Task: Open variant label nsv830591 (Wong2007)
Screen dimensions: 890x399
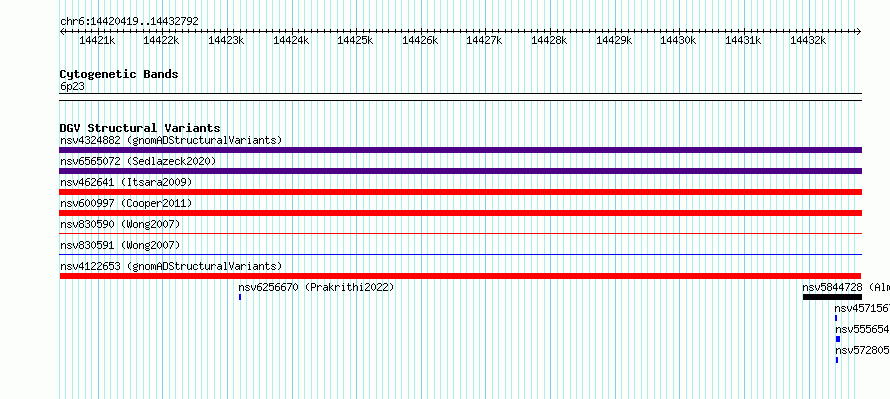Action: click(x=120, y=245)
